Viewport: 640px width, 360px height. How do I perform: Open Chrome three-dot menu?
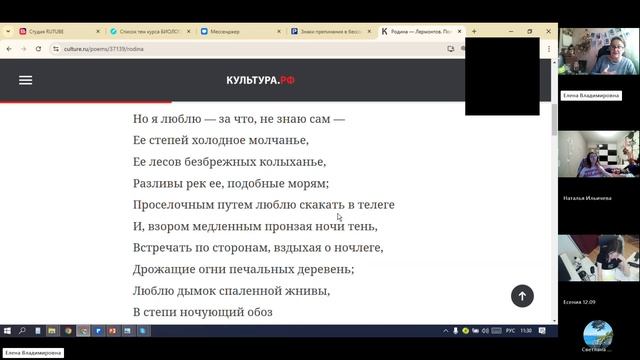pos(549,49)
